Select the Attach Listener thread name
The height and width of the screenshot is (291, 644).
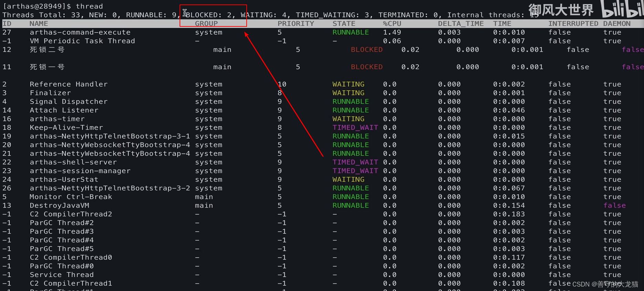tap(64, 110)
